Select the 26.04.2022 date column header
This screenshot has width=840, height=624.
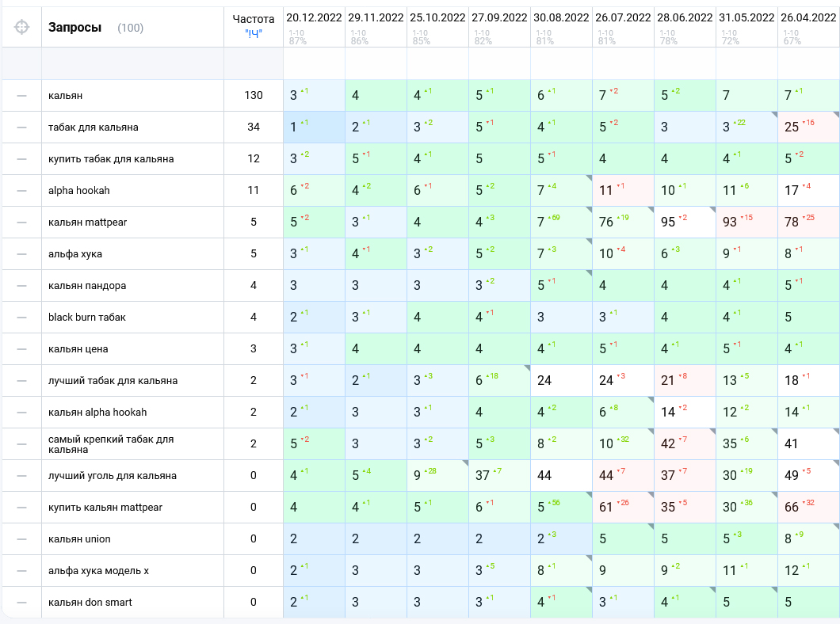click(808, 17)
